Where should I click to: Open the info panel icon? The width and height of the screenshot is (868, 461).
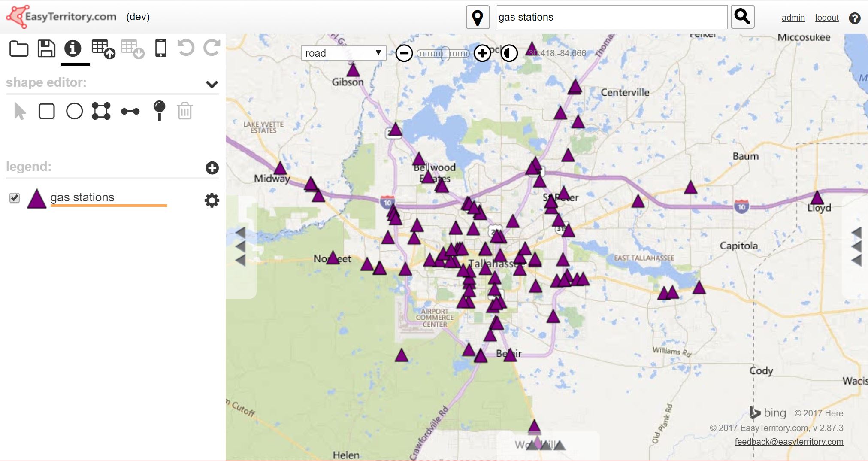pos(73,48)
